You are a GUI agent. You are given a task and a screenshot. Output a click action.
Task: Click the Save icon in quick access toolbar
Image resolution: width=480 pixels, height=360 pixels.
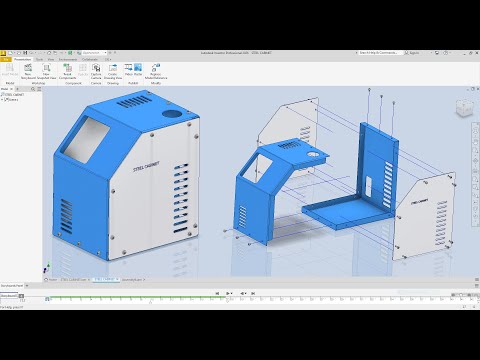pyautogui.click(x=25, y=53)
